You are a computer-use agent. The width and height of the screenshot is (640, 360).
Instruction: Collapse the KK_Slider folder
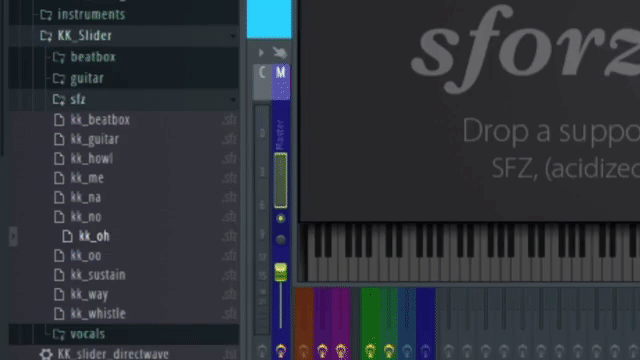click(233, 36)
